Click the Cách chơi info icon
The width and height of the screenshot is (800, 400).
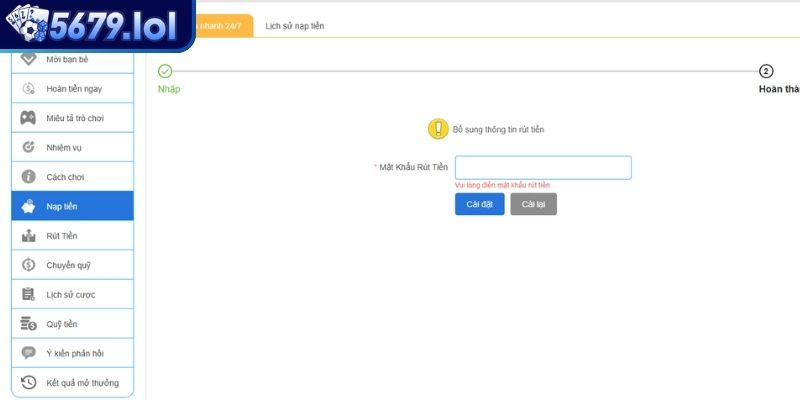point(29,177)
